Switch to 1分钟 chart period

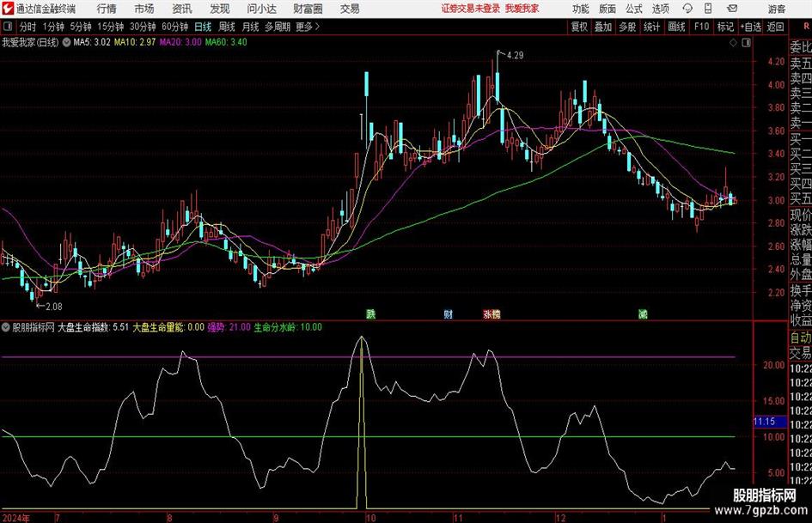point(53,27)
